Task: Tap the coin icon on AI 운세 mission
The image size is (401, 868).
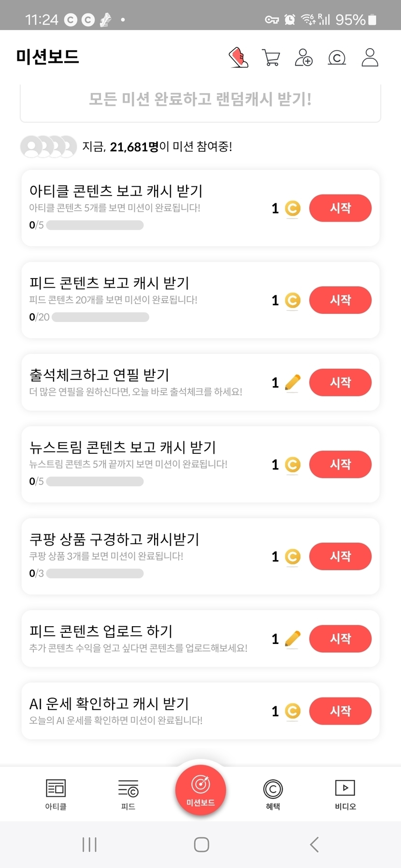Action: 293,711
